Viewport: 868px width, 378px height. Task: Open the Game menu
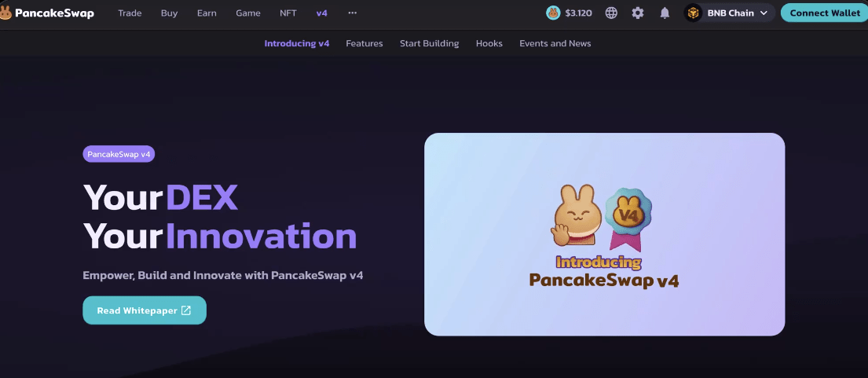pyautogui.click(x=248, y=13)
